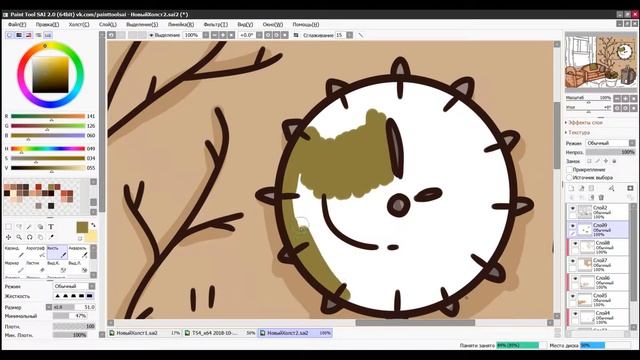Choose the Маркер marker tool

(14, 267)
